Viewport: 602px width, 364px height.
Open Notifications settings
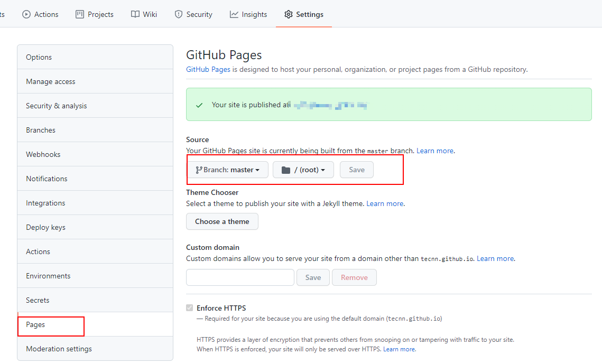coord(95,179)
